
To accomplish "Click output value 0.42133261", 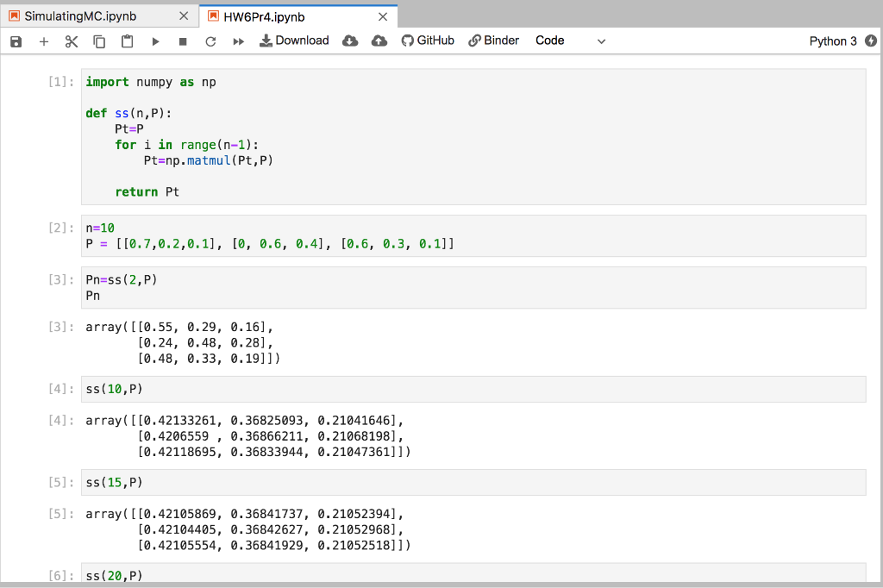I will coord(179,421).
